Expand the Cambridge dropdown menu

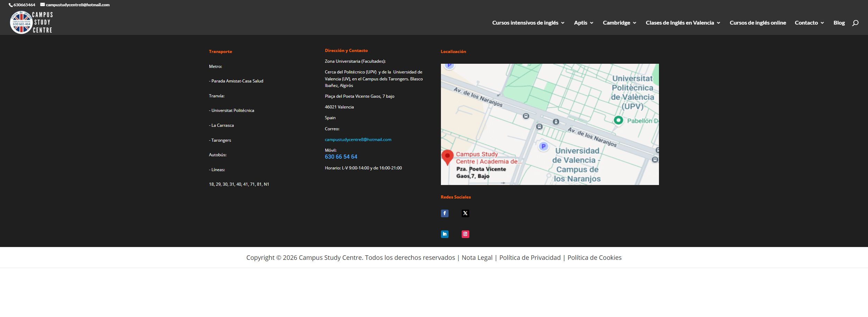[620, 23]
